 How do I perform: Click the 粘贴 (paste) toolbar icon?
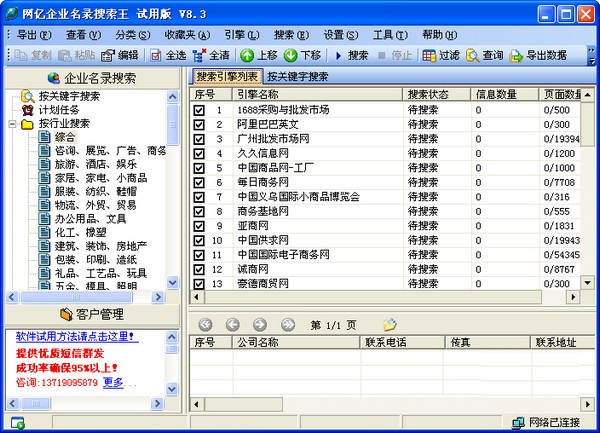(64, 55)
